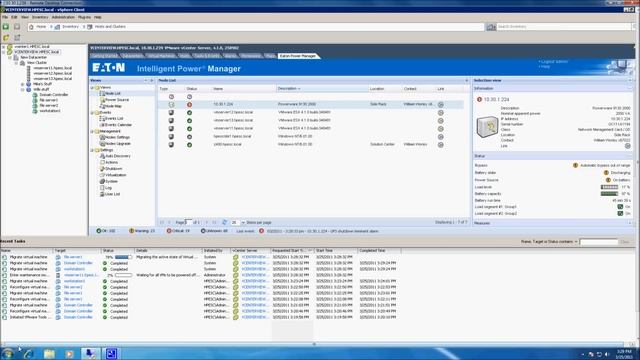Click the Critical count in status bar
The width and height of the screenshot is (640, 360).
click(178, 231)
